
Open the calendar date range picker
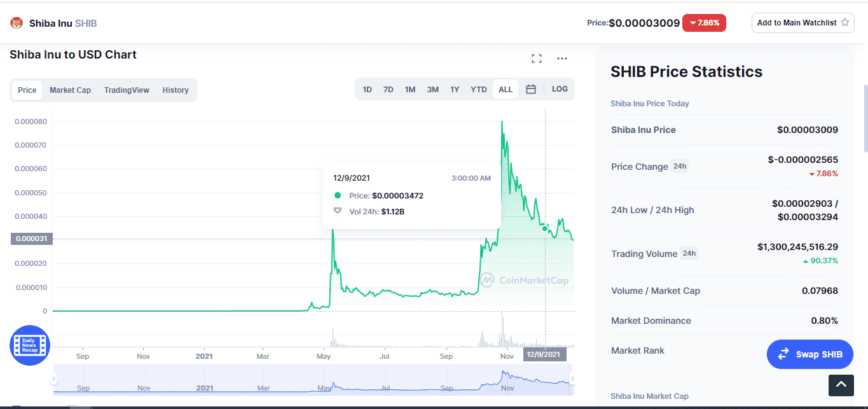(x=531, y=90)
